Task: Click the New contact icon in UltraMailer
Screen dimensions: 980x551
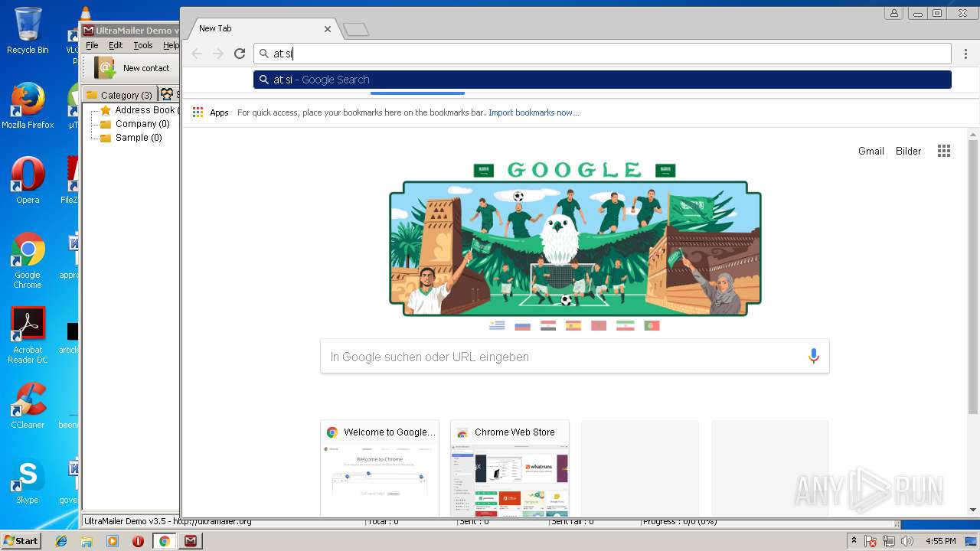Action: point(105,68)
